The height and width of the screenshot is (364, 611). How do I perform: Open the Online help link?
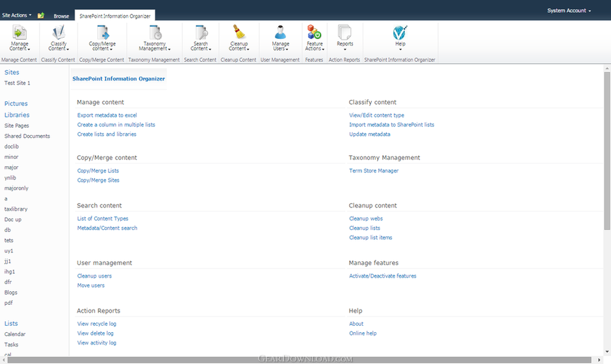pyautogui.click(x=363, y=333)
